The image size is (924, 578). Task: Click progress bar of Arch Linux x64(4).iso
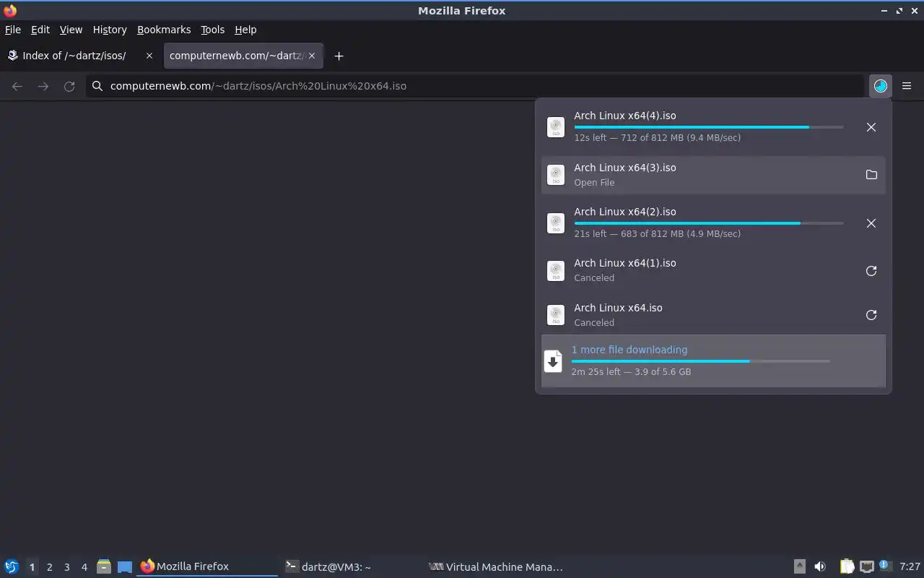tap(709, 127)
